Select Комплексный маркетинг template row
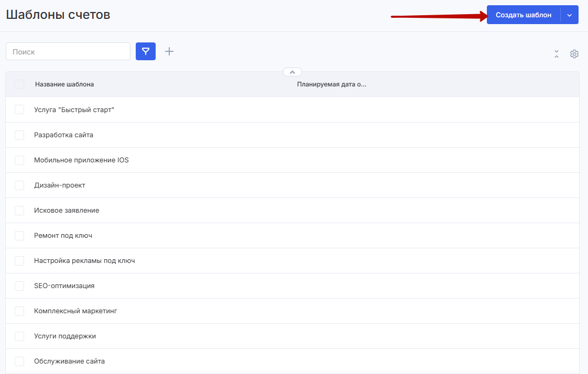 (75, 311)
